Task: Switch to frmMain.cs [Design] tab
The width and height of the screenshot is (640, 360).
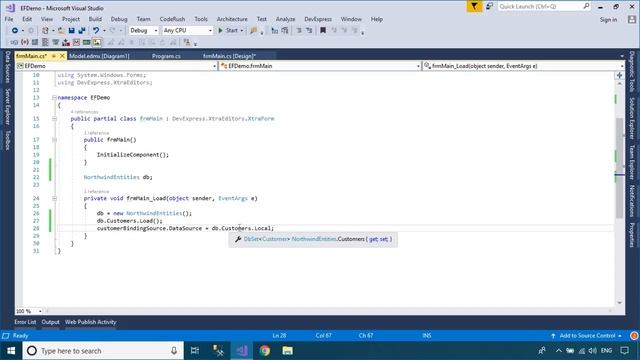Action: coord(229,56)
